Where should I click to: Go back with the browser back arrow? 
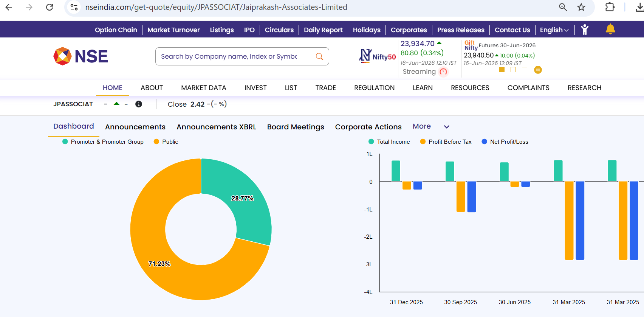pos(9,7)
